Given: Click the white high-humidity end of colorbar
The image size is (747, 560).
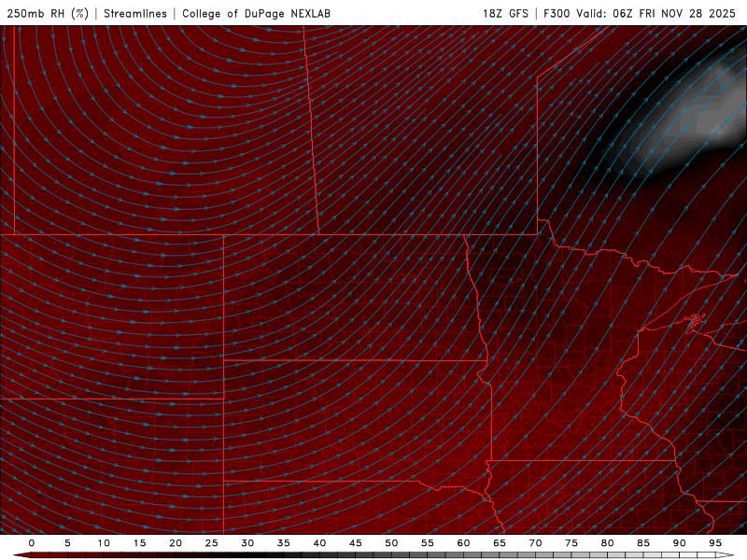Looking at the screenshot, I should 726,555.
